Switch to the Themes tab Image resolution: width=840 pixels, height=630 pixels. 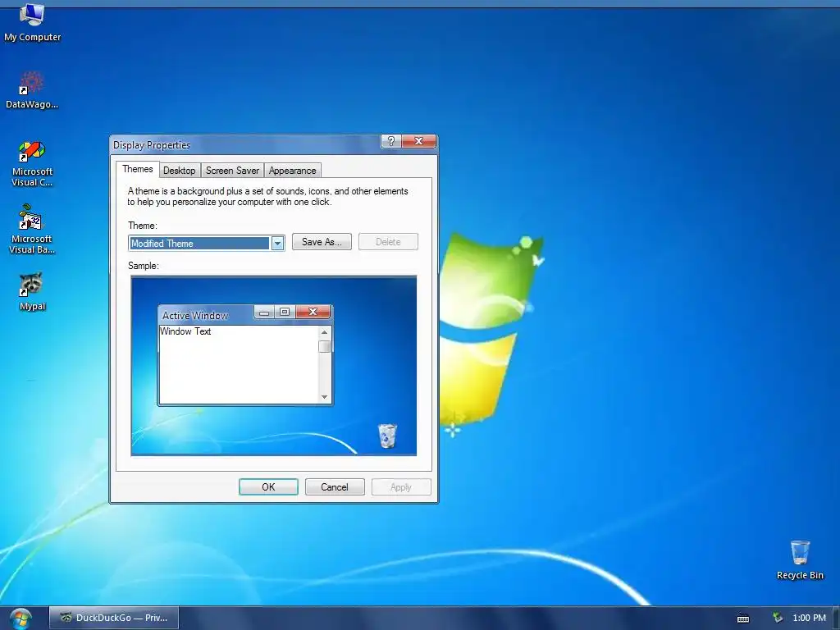tap(137, 169)
